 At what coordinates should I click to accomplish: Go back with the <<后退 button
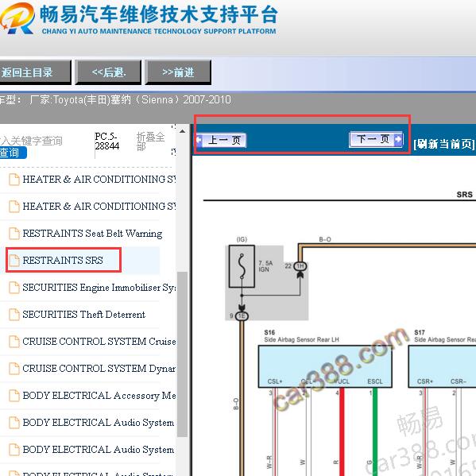coord(108,72)
